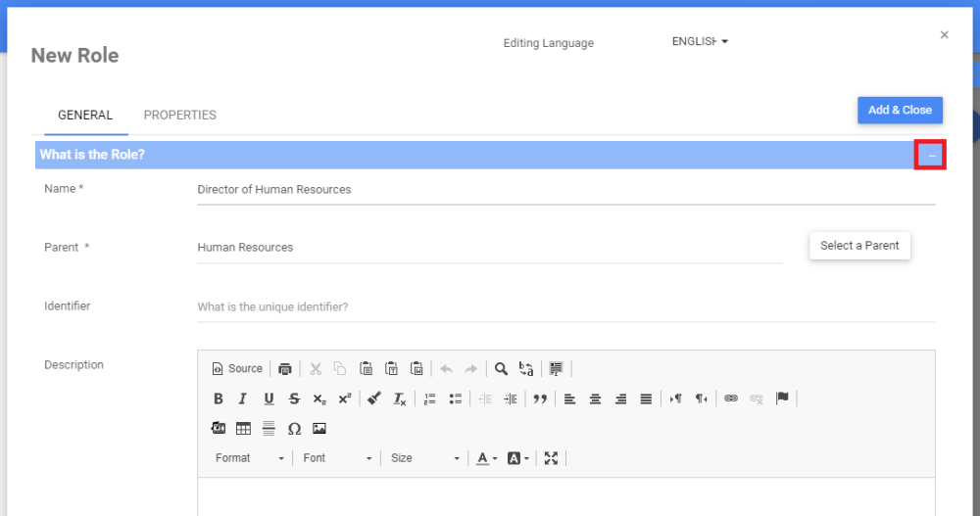Click the Undo arrow icon

(x=446, y=368)
